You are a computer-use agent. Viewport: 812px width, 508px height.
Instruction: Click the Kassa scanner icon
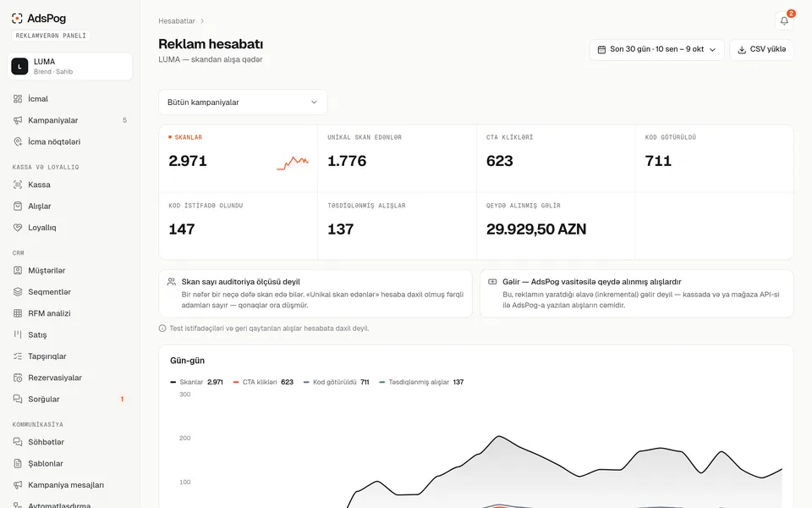(18, 185)
